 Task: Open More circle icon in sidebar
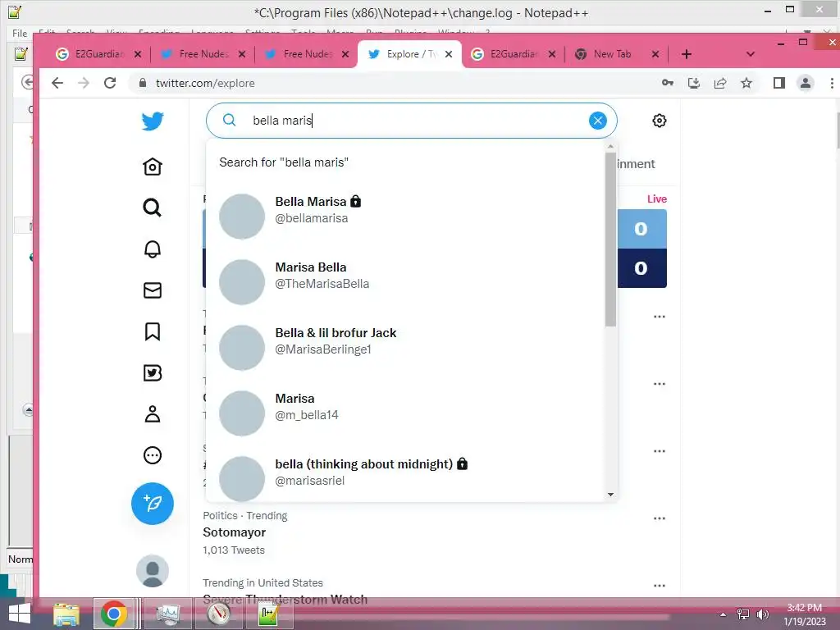click(153, 455)
